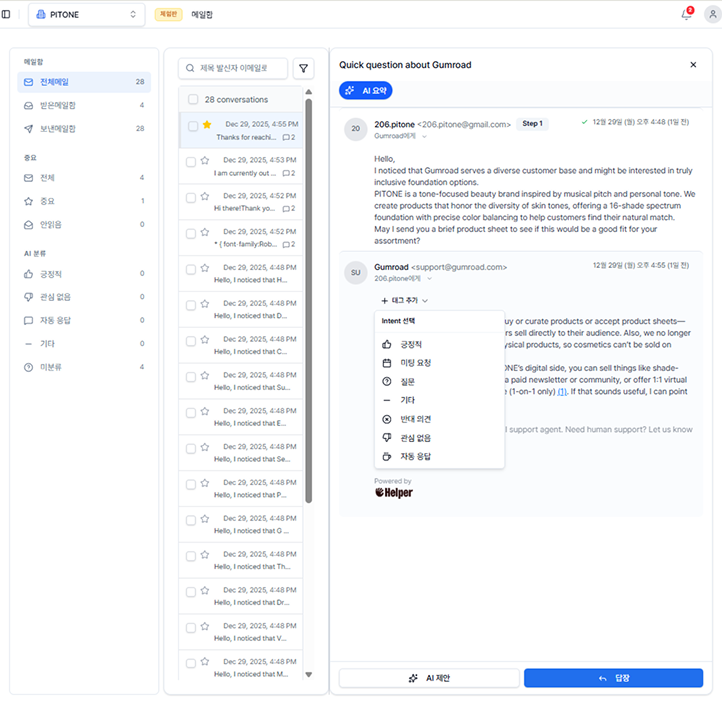Star the 'Hello, I noticed that Dr...' conversation
Image resolution: width=722 pixels, height=716 pixels.
coord(205,591)
